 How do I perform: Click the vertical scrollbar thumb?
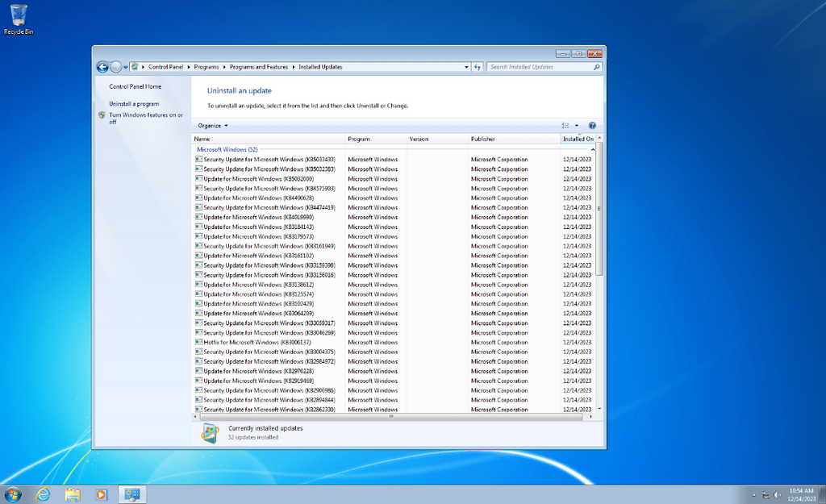599,209
